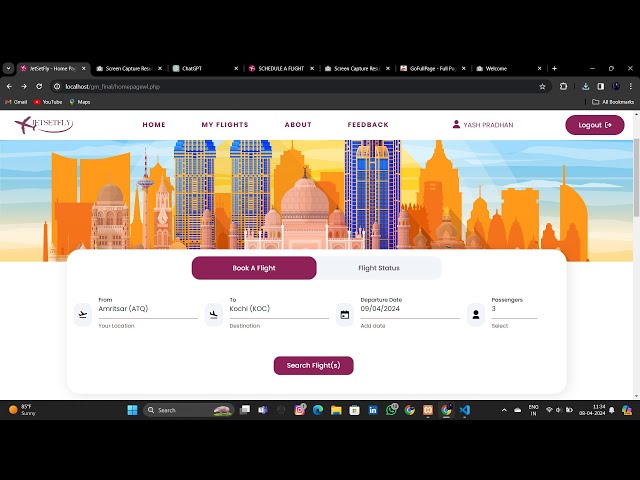
Task: Select the To destination field
Action: (x=279, y=309)
